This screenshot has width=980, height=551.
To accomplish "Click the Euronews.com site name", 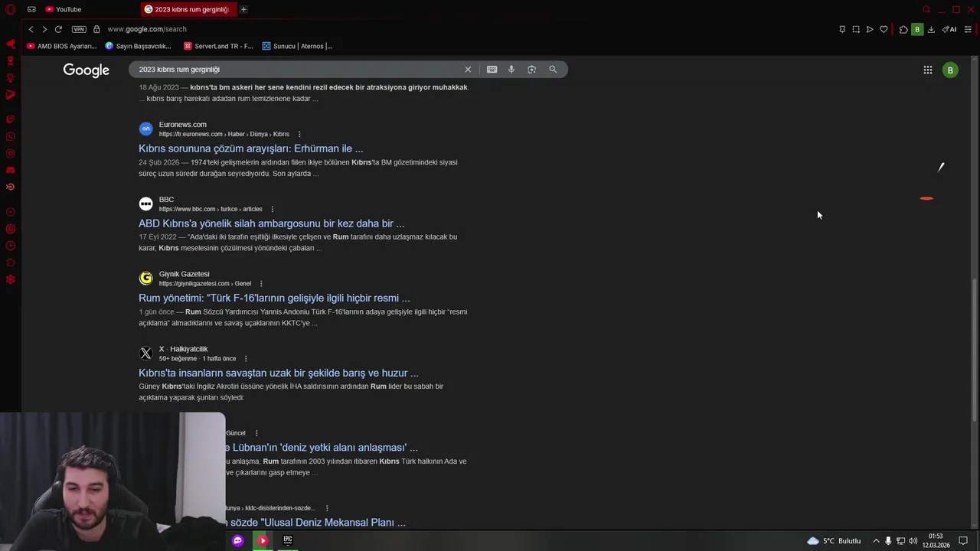I will tap(182, 125).
